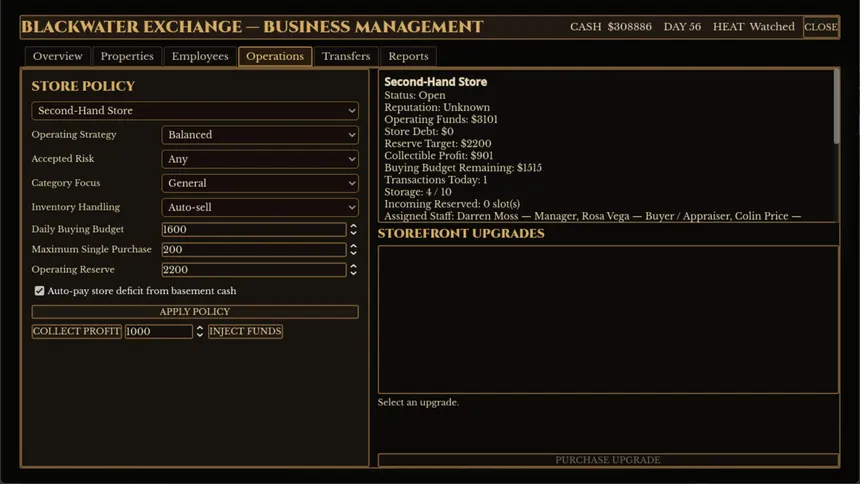Click the 'Collectible Profit: $901' line

click(438, 156)
